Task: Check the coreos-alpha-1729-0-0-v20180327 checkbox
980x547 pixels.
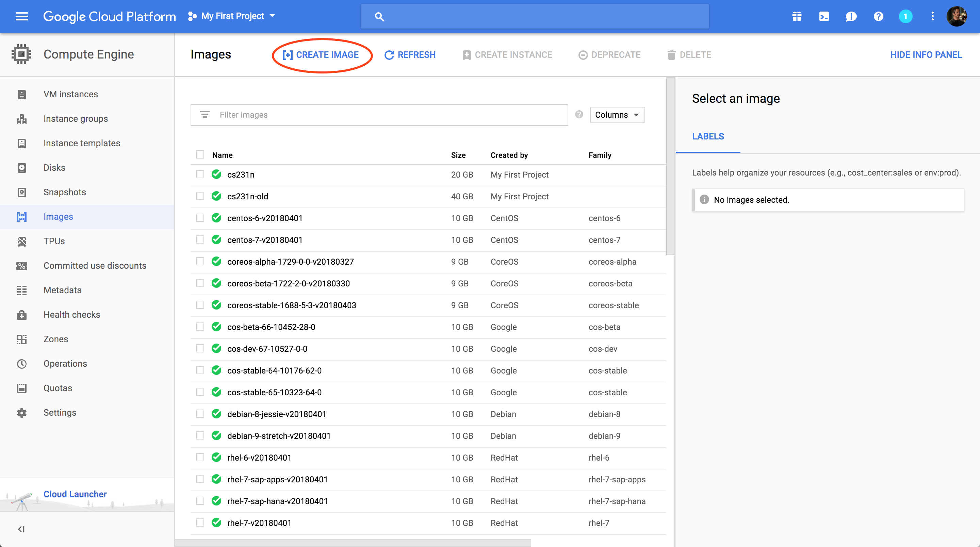Action: click(x=200, y=261)
